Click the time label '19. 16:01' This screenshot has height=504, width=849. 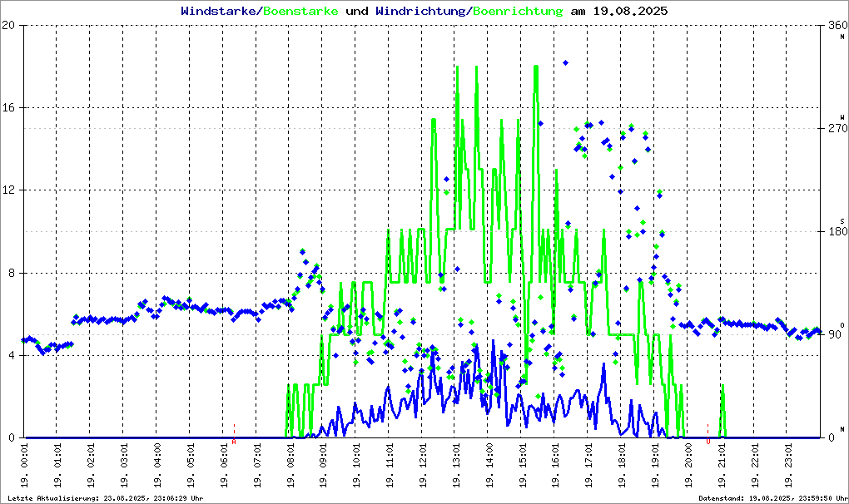click(555, 466)
